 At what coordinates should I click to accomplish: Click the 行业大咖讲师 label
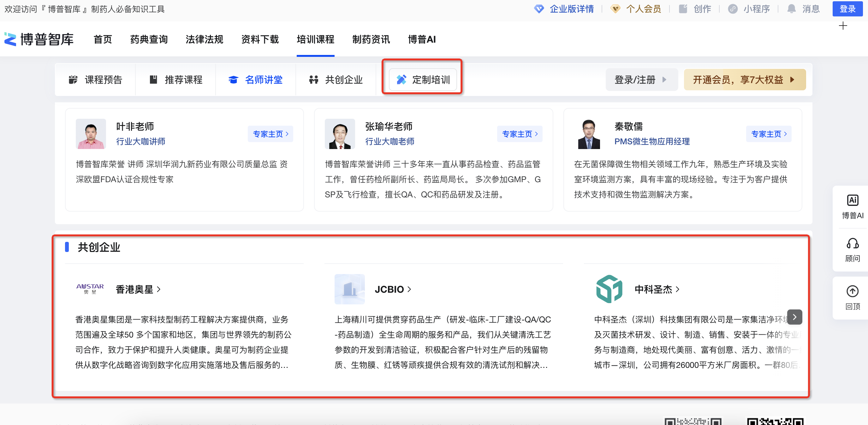click(140, 141)
